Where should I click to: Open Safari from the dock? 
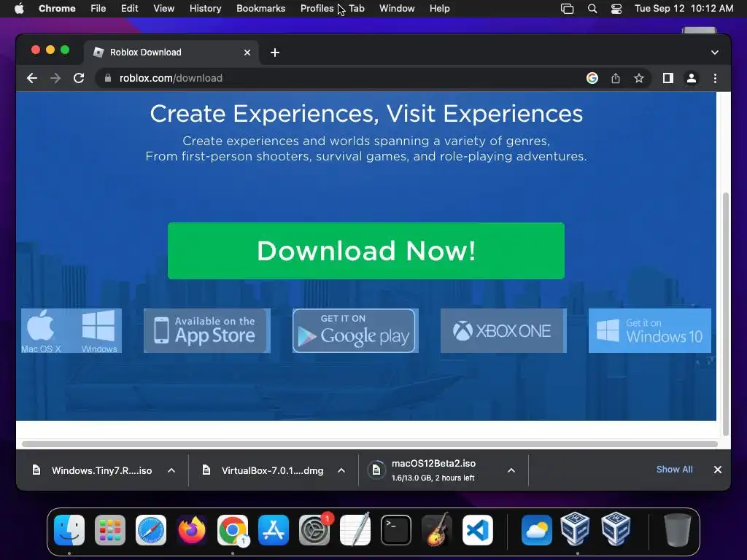[x=151, y=530]
